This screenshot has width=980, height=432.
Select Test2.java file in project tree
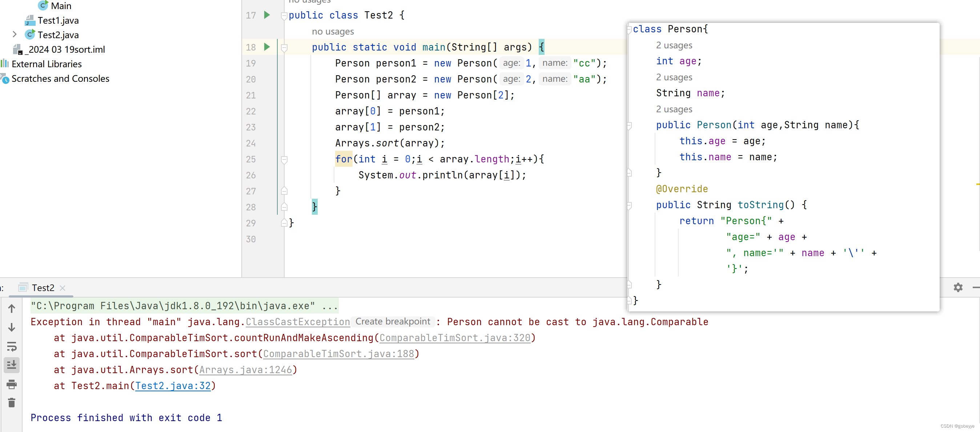click(58, 35)
